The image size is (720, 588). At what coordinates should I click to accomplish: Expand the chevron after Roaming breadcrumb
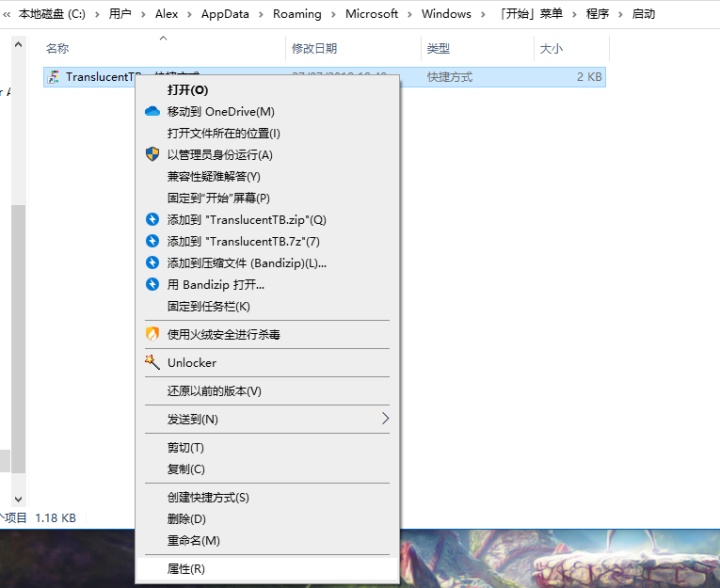point(333,15)
